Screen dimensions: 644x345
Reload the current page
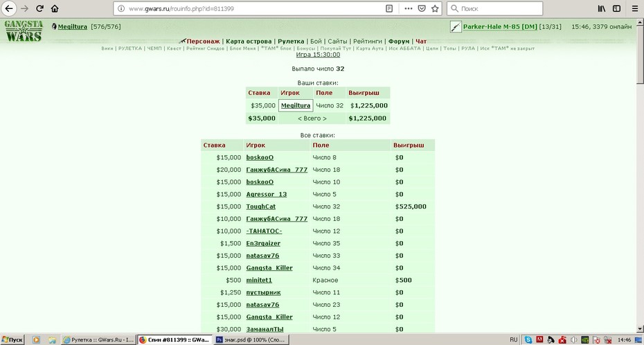(x=40, y=8)
